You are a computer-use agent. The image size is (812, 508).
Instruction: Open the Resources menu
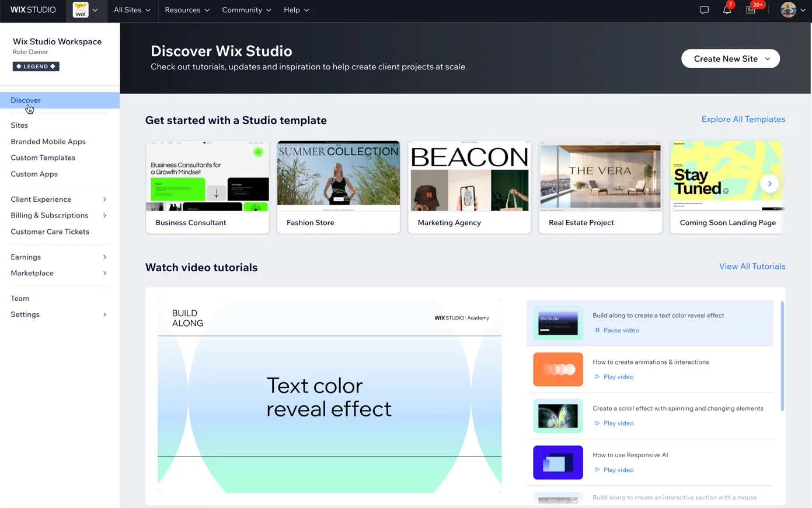(186, 10)
